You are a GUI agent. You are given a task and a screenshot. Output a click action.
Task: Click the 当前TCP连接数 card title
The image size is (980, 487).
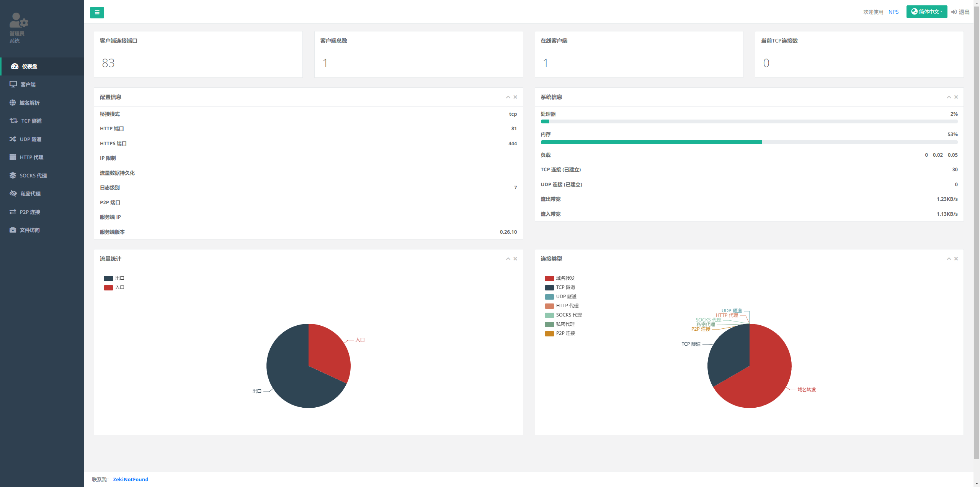[x=779, y=41]
